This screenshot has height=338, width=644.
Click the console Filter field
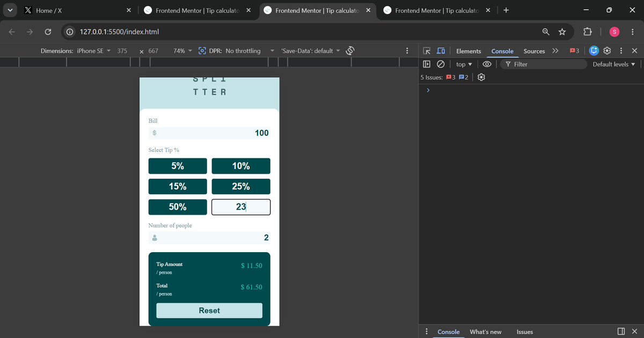(x=544, y=64)
